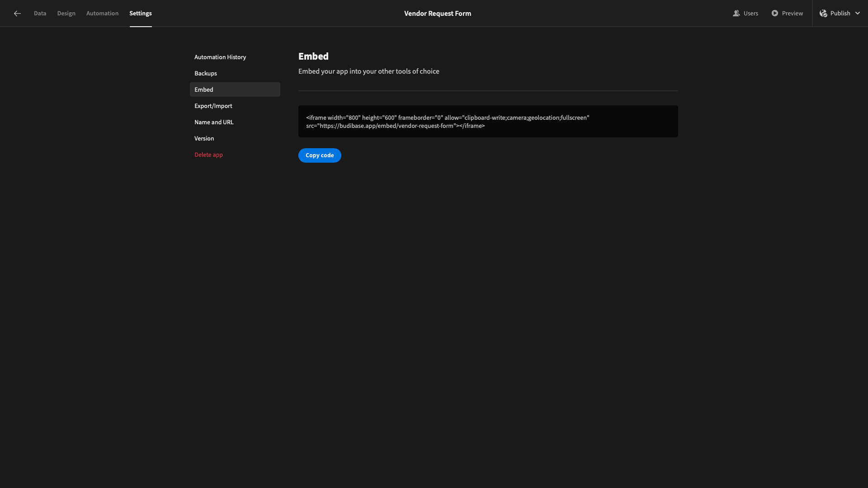Click the Vendor Request Form title

438,14
